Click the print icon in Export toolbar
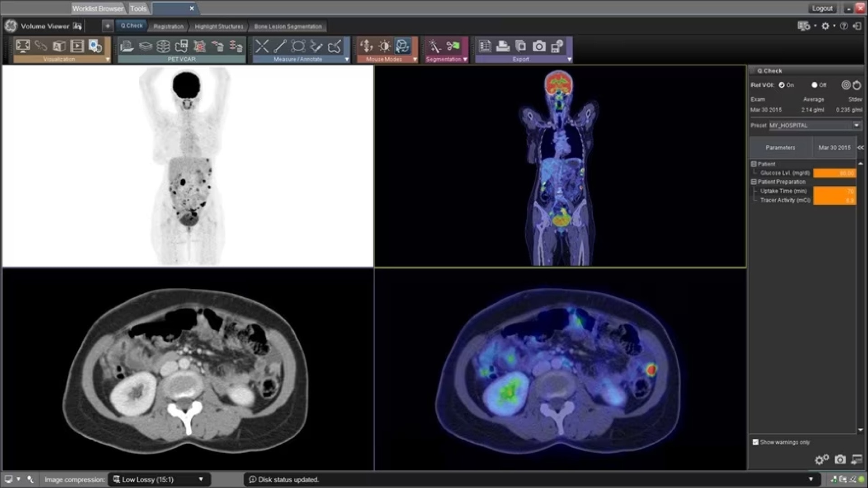This screenshot has width=868, height=488. (x=503, y=46)
